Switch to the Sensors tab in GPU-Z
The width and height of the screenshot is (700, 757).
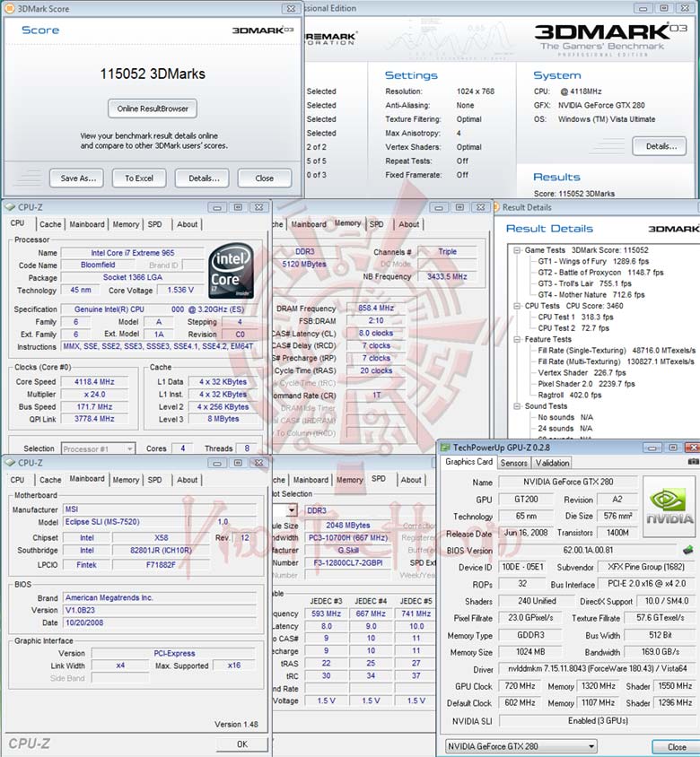[513, 463]
